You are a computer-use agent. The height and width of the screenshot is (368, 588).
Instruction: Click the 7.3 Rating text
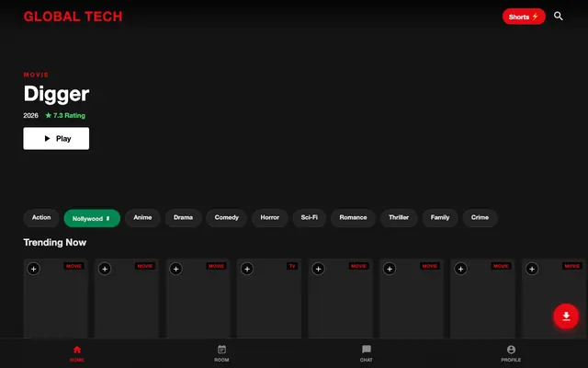pyautogui.click(x=65, y=115)
